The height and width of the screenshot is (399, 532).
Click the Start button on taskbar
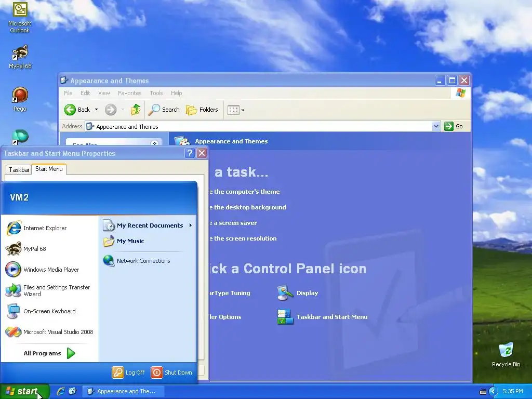click(24, 391)
